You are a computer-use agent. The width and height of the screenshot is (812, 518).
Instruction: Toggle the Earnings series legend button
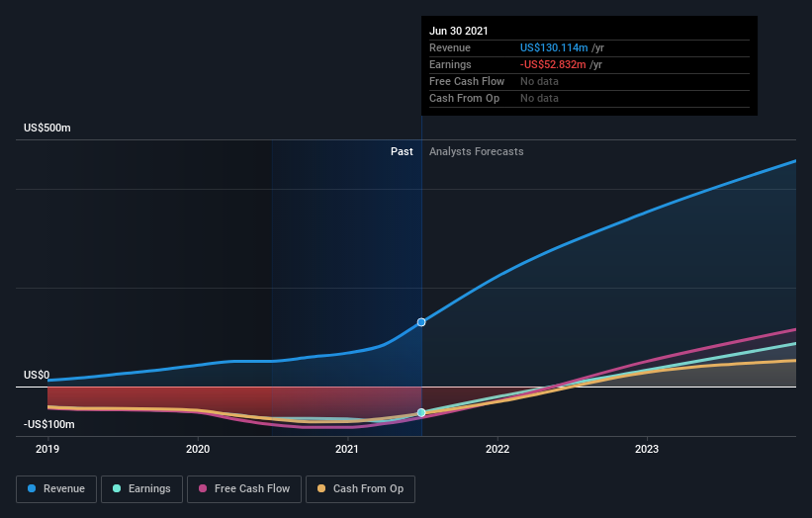(141, 489)
